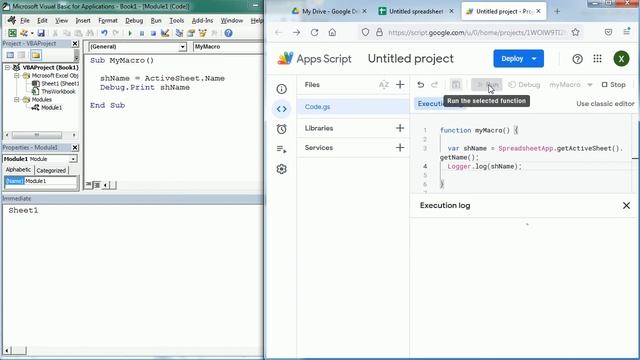Select ThisWorkbook in the project tree
This screenshot has width=640, height=360.
pyautogui.click(x=58, y=91)
